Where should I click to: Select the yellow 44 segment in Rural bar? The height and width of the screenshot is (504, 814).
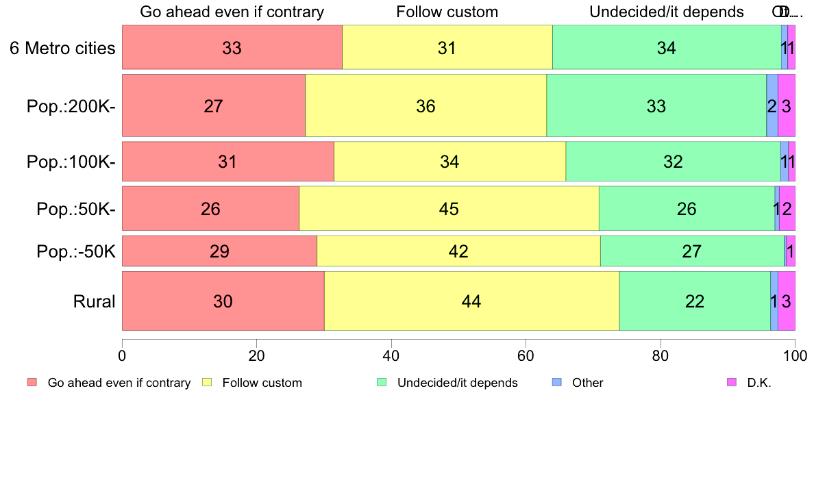(471, 301)
